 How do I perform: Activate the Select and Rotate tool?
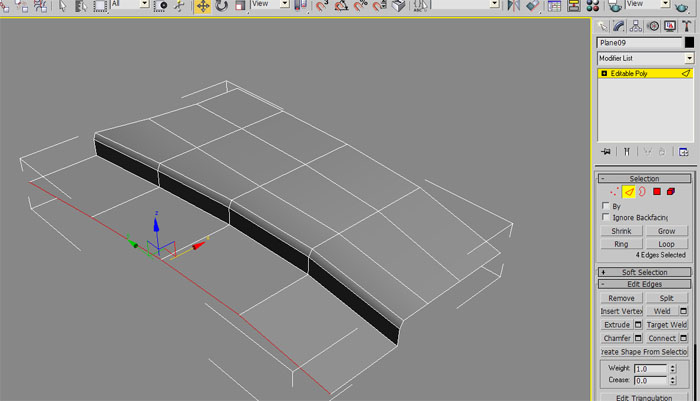coord(221,6)
